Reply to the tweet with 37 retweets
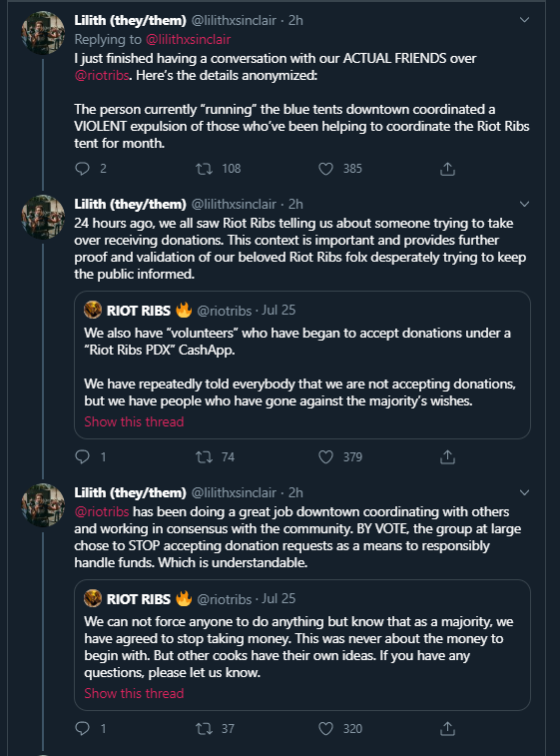560x756 pixels. click(x=83, y=728)
